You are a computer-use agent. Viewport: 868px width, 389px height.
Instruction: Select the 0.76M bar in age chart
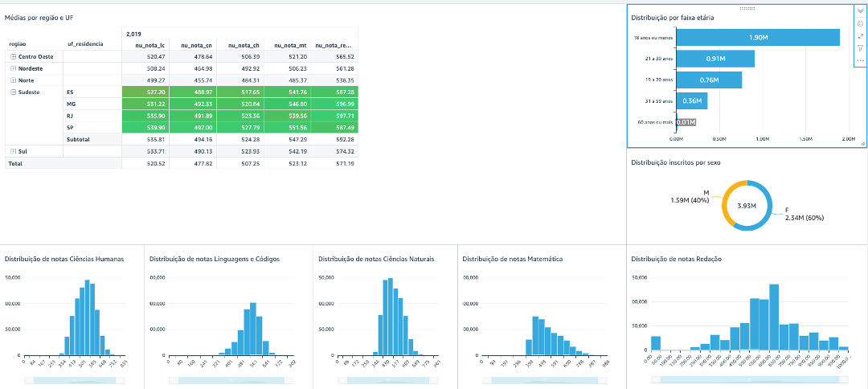[709, 80]
